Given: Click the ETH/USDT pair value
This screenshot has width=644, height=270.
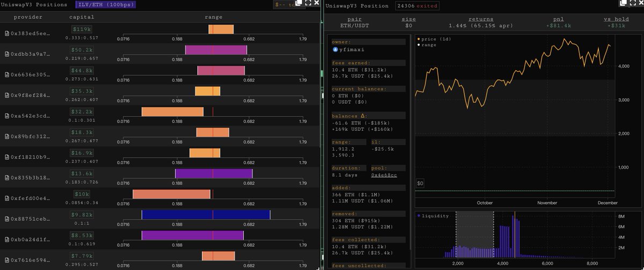Looking at the screenshot, I should tap(355, 25).
